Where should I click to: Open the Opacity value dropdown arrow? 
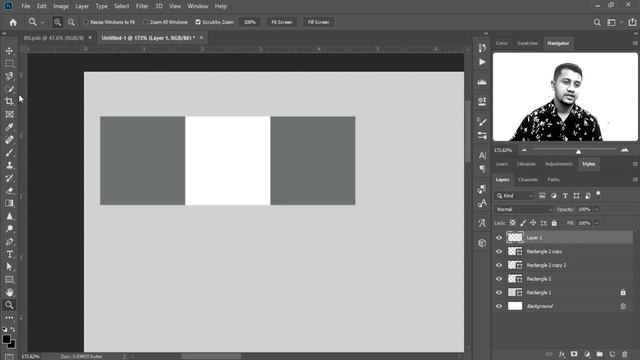point(596,209)
